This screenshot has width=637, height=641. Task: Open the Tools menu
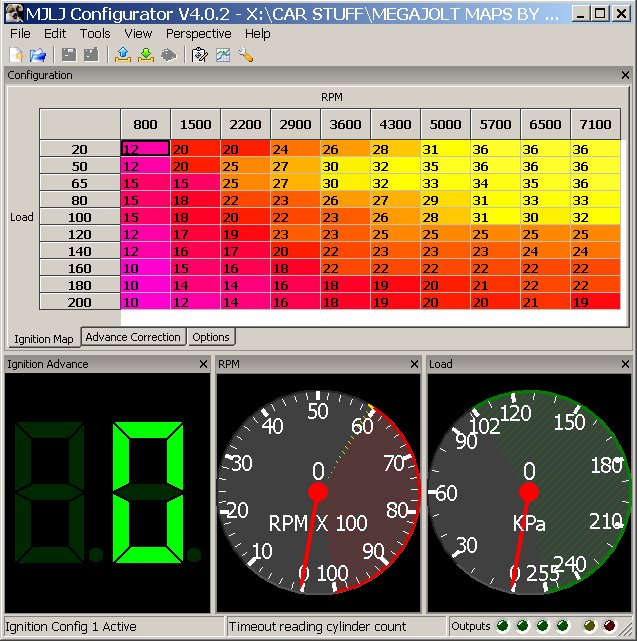click(95, 34)
